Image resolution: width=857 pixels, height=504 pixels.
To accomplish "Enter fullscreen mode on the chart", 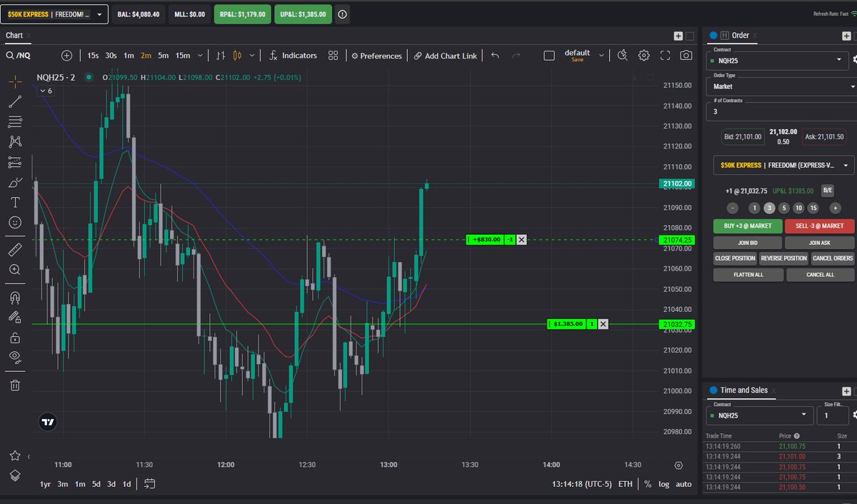I will tap(666, 55).
